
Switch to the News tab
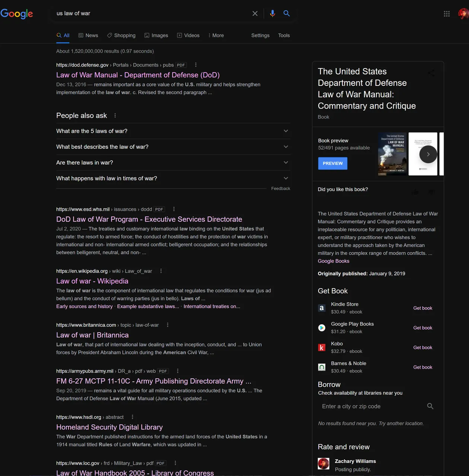coord(88,35)
